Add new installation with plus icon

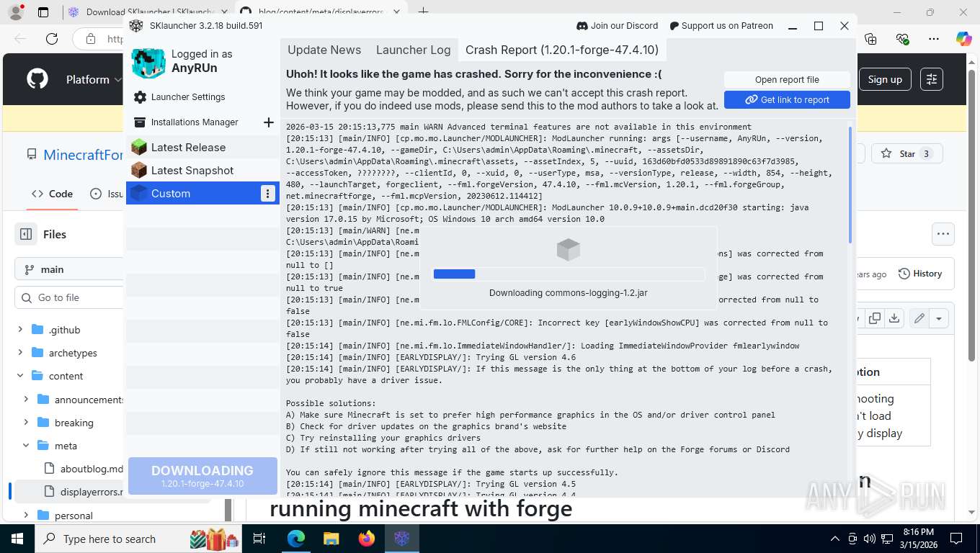269,122
